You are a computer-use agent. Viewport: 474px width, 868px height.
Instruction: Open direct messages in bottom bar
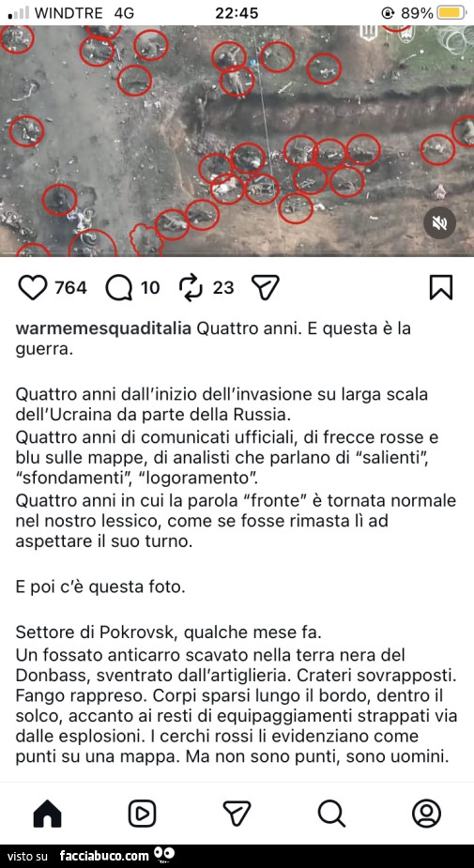point(237,814)
